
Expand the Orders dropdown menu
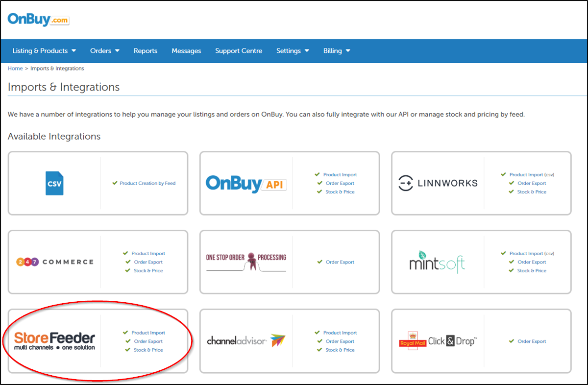[105, 50]
